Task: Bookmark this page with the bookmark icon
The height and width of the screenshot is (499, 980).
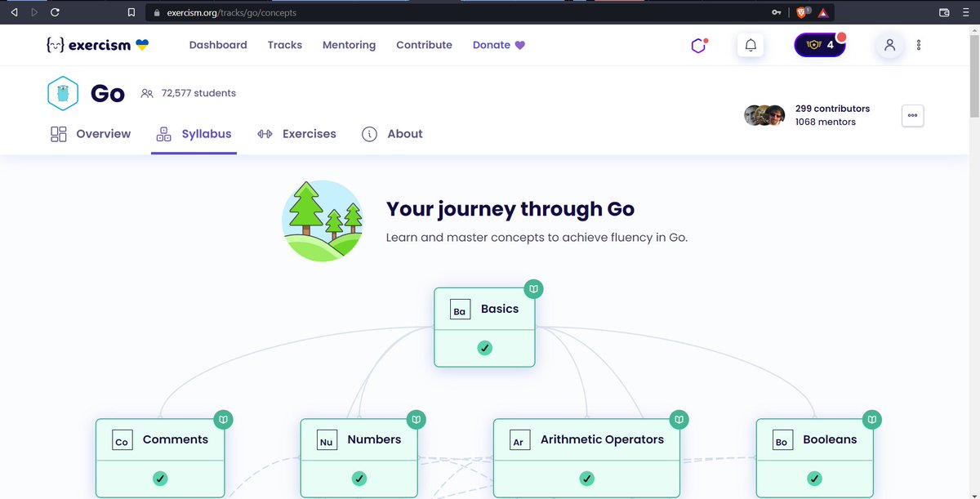Action: 131,12
